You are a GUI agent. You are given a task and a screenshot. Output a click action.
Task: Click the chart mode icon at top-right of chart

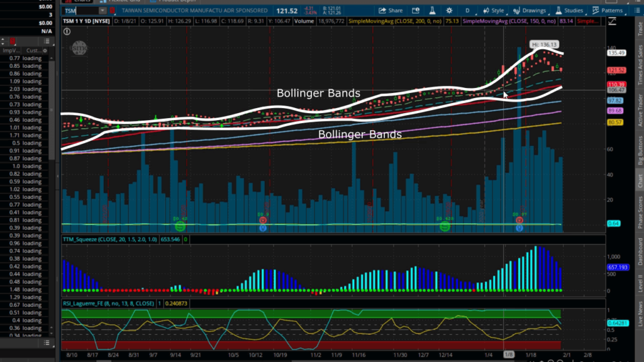point(612,21)
